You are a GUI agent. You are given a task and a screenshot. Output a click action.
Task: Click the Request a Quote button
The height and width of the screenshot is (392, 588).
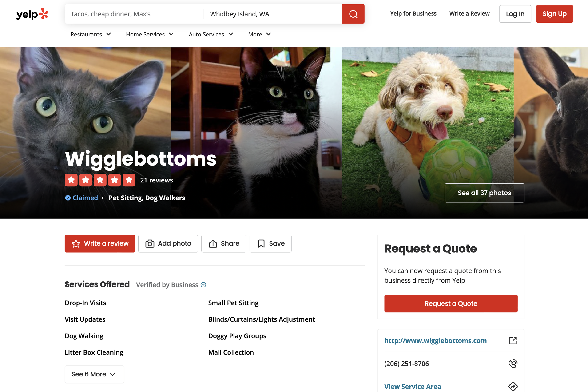pyautogui.click(x=451, y=303)
